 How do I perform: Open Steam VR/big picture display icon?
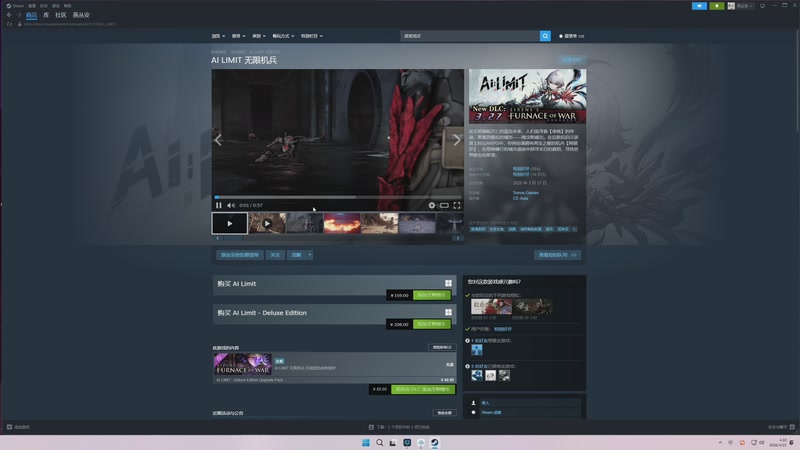(x=762, y=6)
